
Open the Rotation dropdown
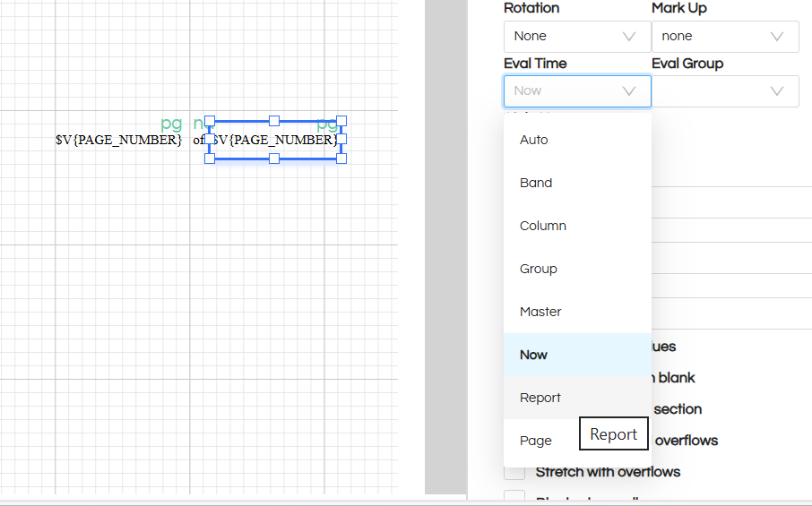576,37
